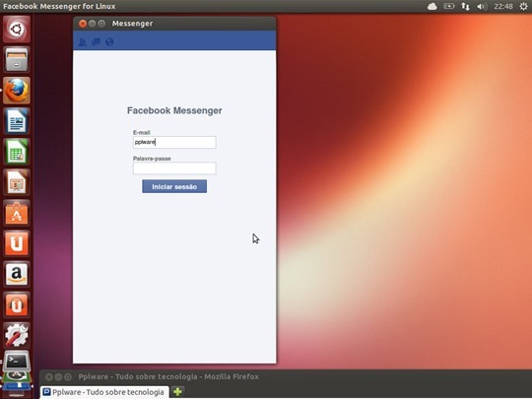Minimize the Messenger window
The height and width of the screenshot is (399, 532).
[x=92, y=24]
